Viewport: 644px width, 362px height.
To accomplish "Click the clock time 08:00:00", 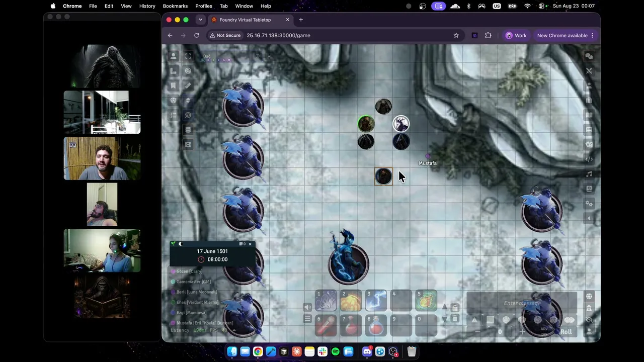I will pos(217,259).
